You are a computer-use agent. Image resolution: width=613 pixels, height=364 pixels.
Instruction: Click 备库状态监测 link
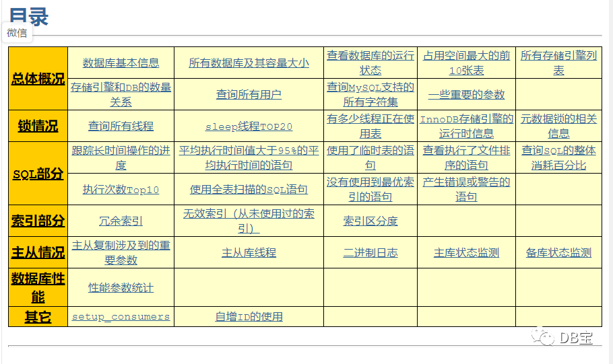pos(558,253)
